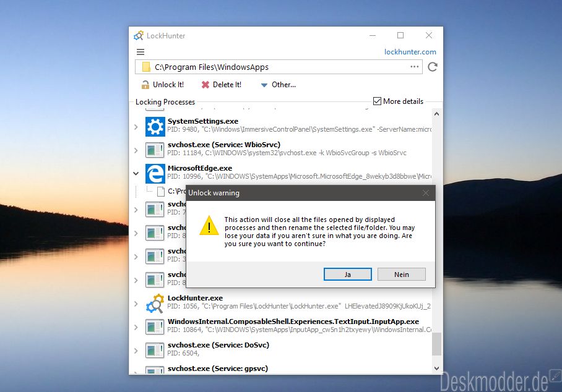Expand the WindowsInternal InputApp.exe entry

coord(136,327)
